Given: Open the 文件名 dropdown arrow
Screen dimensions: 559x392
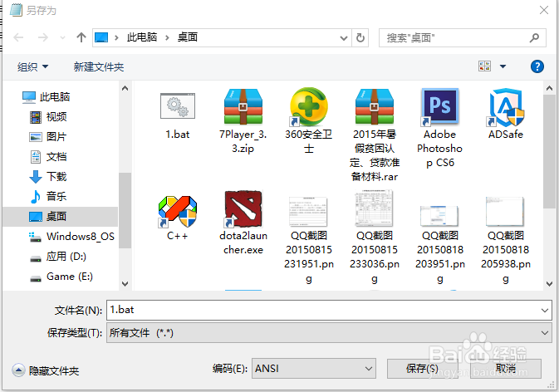Looking at the screenshot, I should [545, 311].
